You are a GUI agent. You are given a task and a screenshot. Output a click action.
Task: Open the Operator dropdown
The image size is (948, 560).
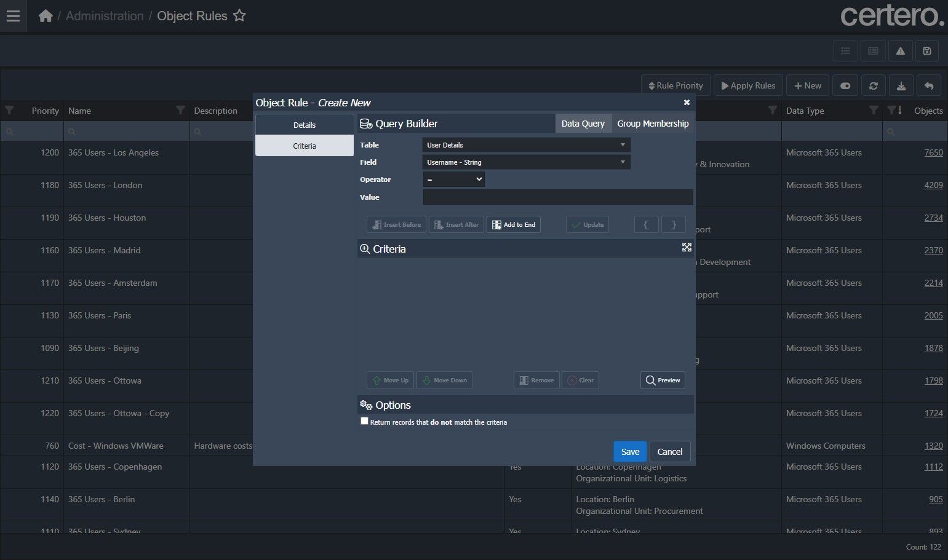pos(454,179)
